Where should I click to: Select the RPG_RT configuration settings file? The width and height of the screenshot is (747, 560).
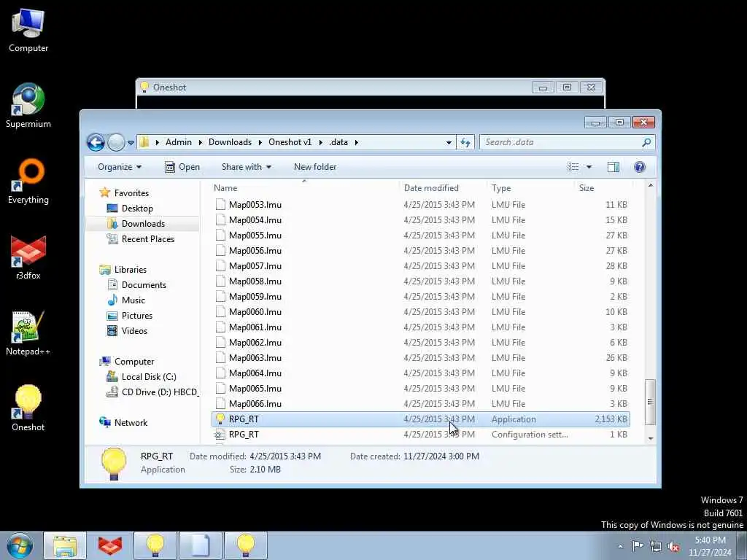point(421,435)
